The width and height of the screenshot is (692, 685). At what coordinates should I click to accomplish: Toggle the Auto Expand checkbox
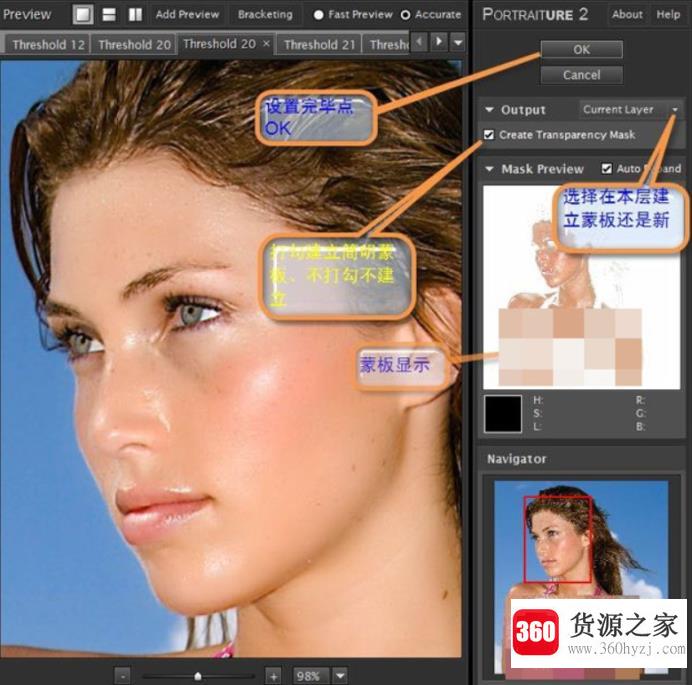[607, 169]
